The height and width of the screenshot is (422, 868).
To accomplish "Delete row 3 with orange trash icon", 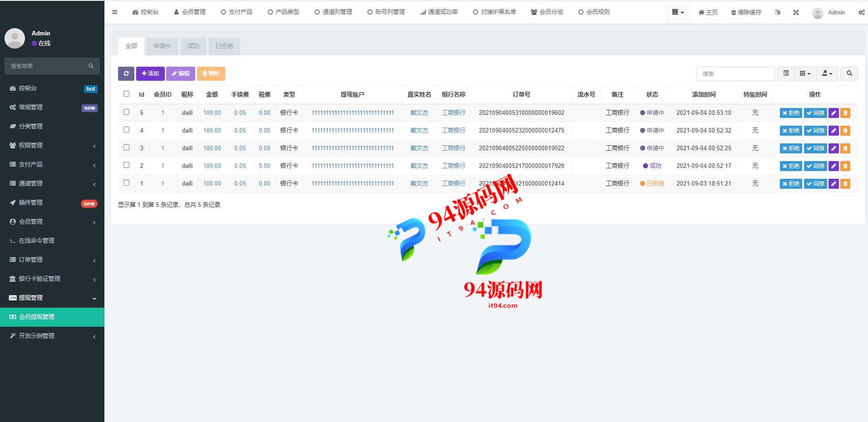I will (845, 148).
